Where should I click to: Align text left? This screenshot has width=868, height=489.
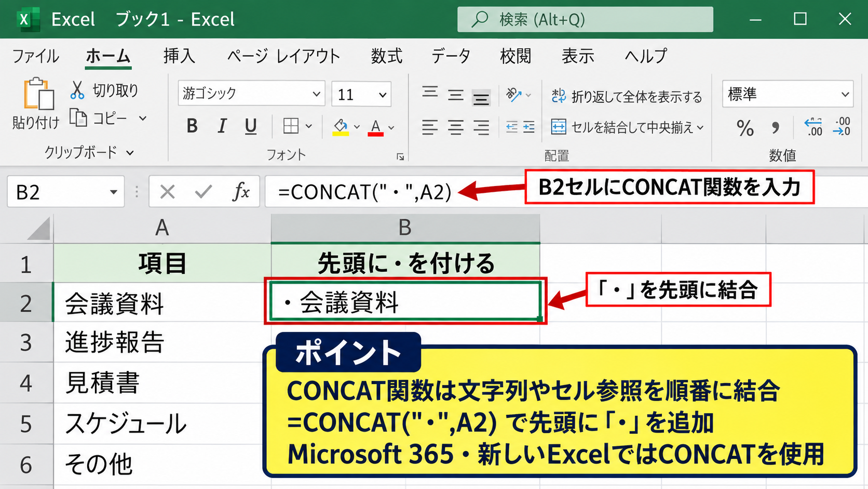(x=430, y=127)
